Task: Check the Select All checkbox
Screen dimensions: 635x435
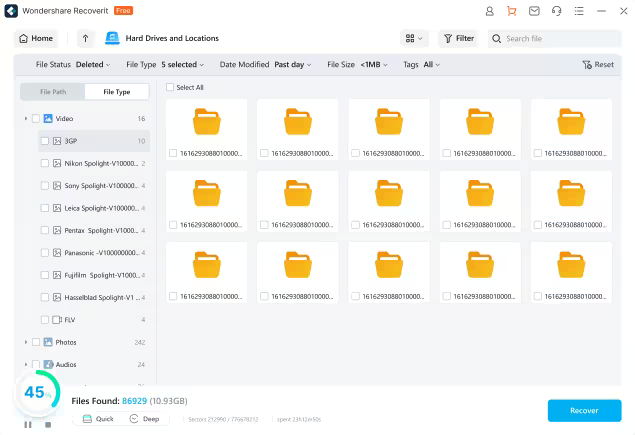Action: [170, 87]
